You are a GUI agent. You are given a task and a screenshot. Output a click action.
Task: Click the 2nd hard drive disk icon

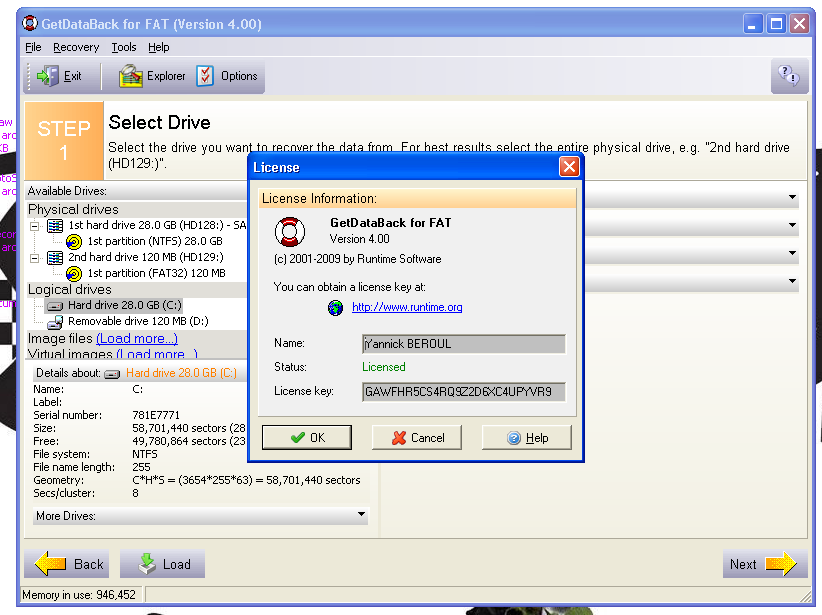pos(55,257)
